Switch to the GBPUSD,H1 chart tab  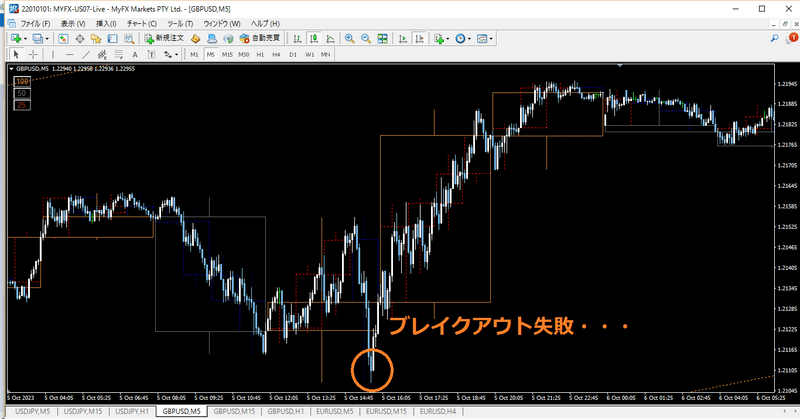[x=286, y=411]
